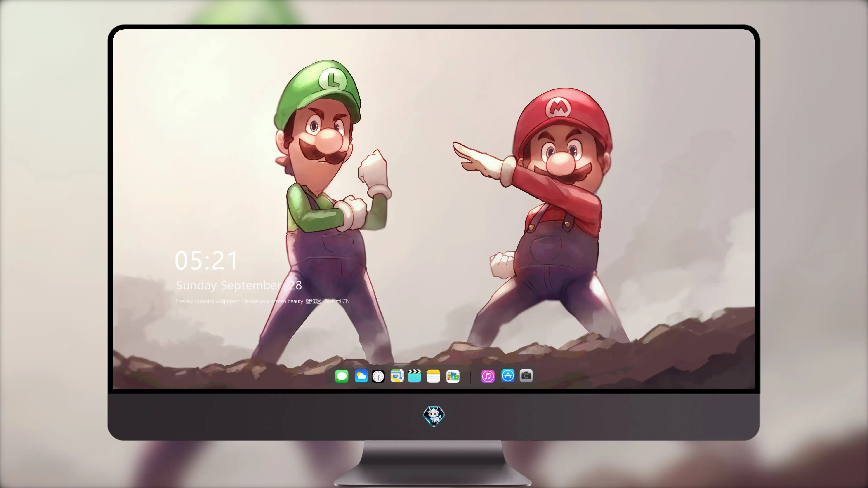Click the Bizhimi.CN wallpaper caption
Screen dimensions: 868x488
[262, 301]
